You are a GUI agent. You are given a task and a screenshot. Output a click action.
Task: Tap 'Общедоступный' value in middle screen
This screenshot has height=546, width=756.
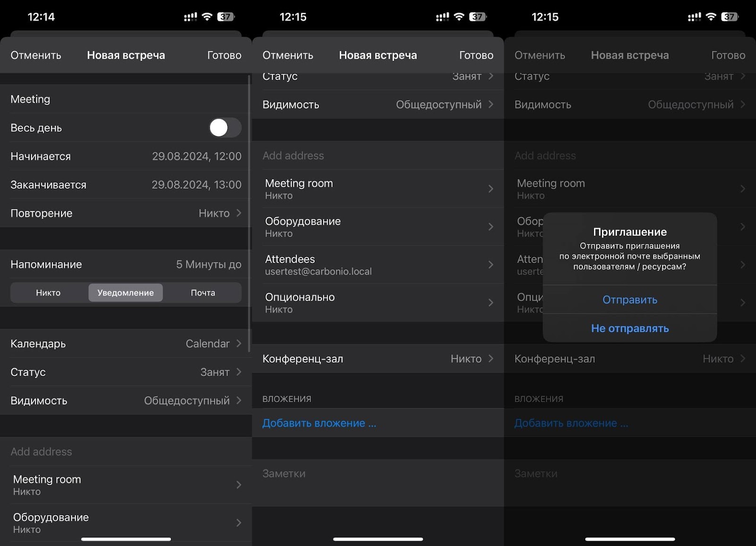438,104
